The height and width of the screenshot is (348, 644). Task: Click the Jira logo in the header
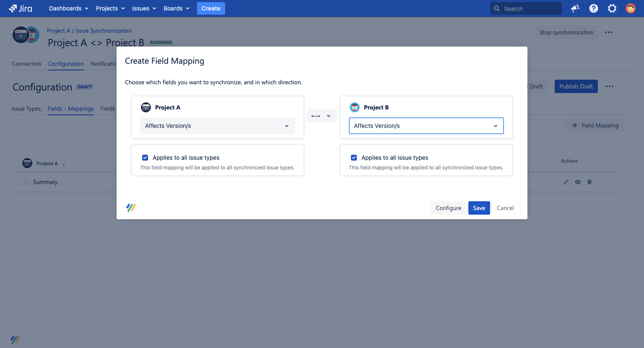pos(21,8)
